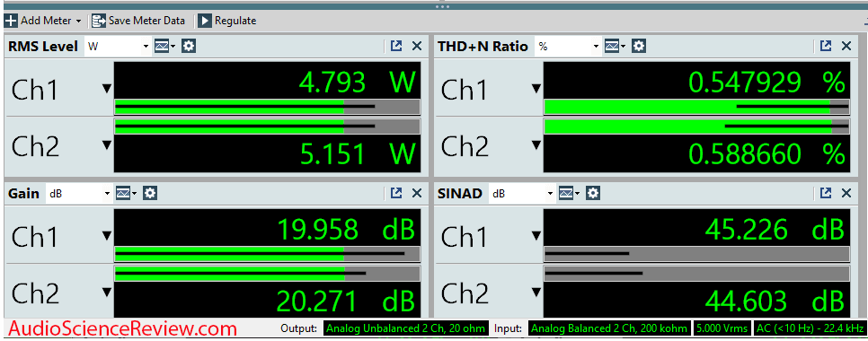Open SINAD meter settings gear
Viewport: 868px width, 341px height.
pyautogui.click(x=593, y=194)
